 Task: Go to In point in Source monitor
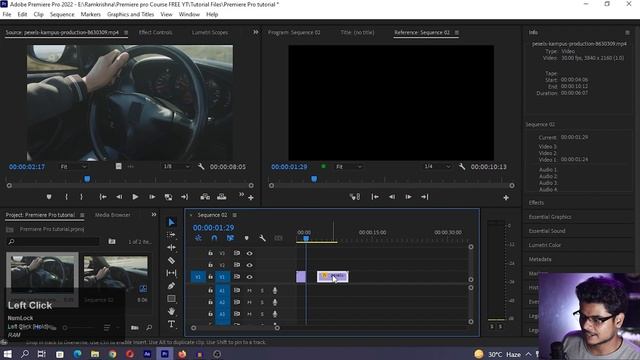103,197
